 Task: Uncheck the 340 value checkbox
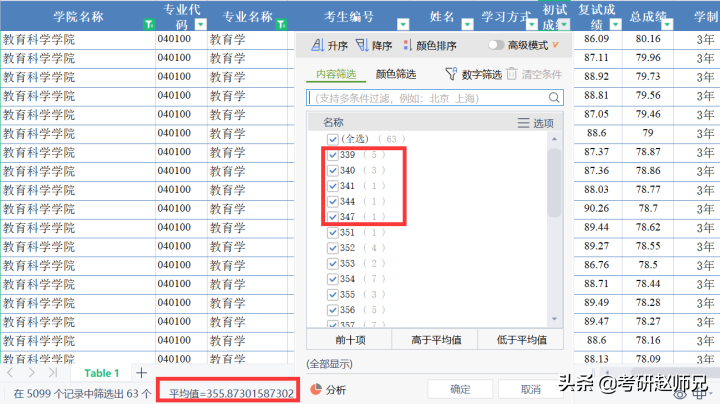tap(333, 171)
